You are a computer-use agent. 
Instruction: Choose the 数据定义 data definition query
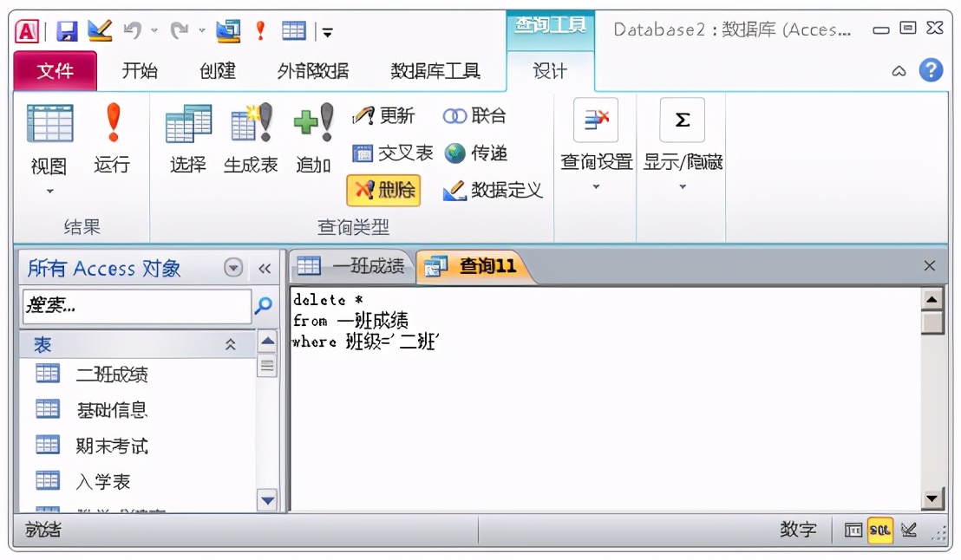click(x=493, y=190)
